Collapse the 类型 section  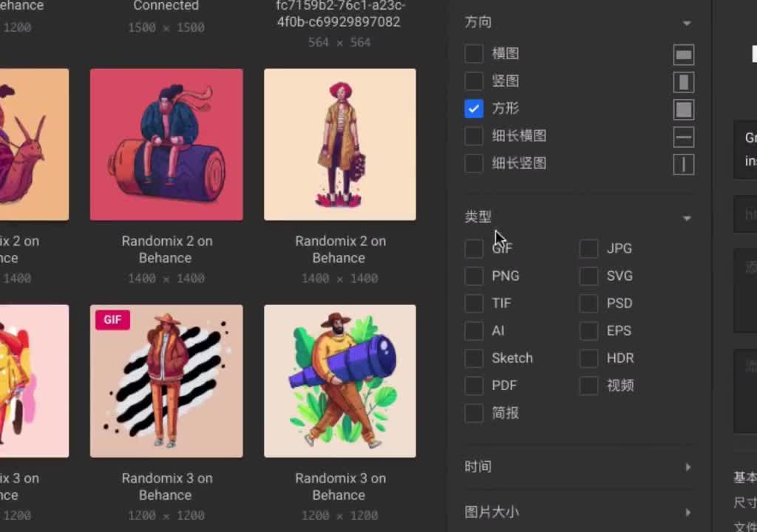[x=687, y=218]
